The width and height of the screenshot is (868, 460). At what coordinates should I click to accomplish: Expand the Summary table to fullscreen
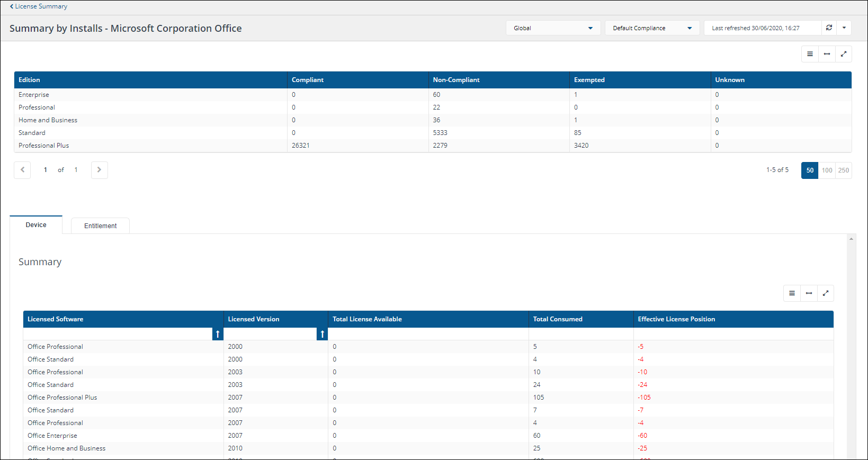(x=826, y=293)
